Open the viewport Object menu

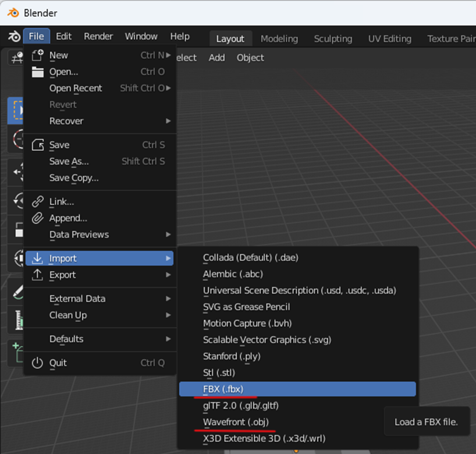pos(250,58)
